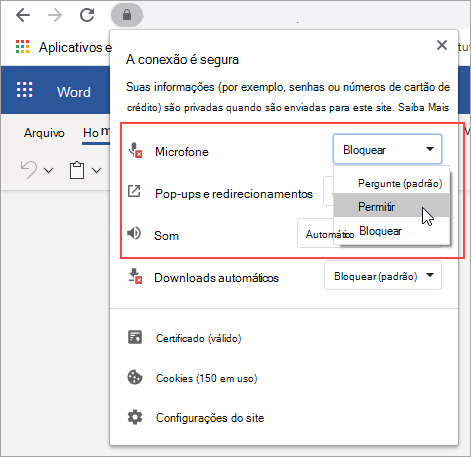The width and height of the screenshot is (471, 457).
Task: Click the blocked microphone icon
Action: pos(135,150)
